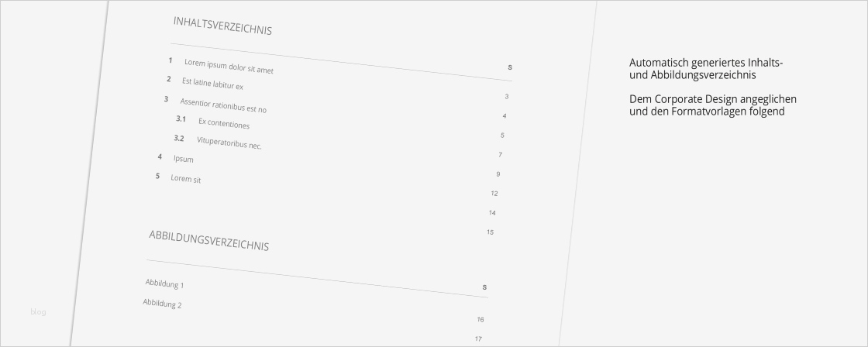Screen dimensions: 868x347
Task: Click page number 3 in the contents
Action: 506,97
